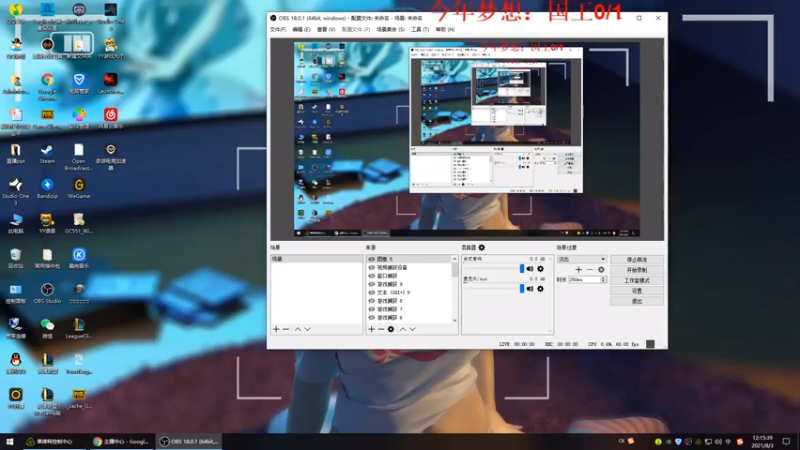
Task: Select the scene entry in Scenes list
Action: tap(316, 259)
